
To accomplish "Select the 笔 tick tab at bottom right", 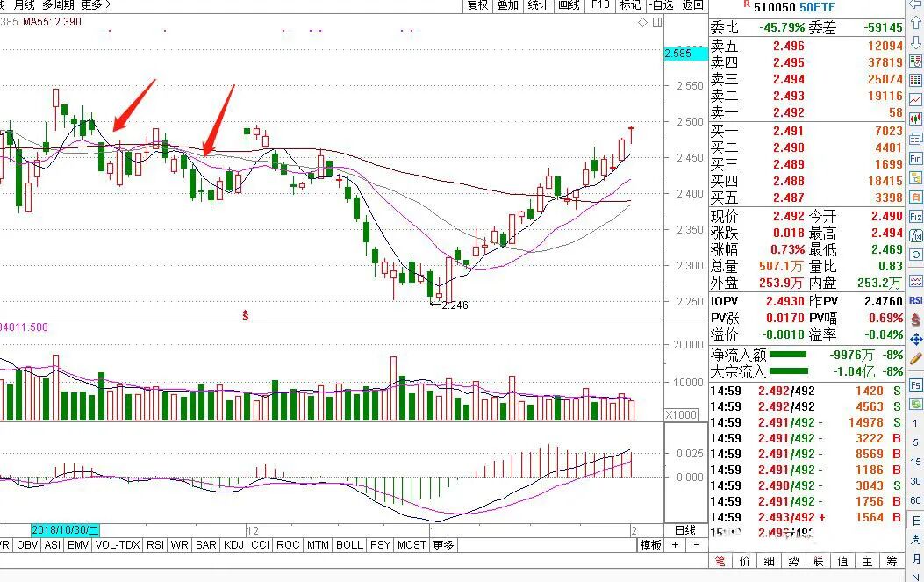I will click(720, 561).
